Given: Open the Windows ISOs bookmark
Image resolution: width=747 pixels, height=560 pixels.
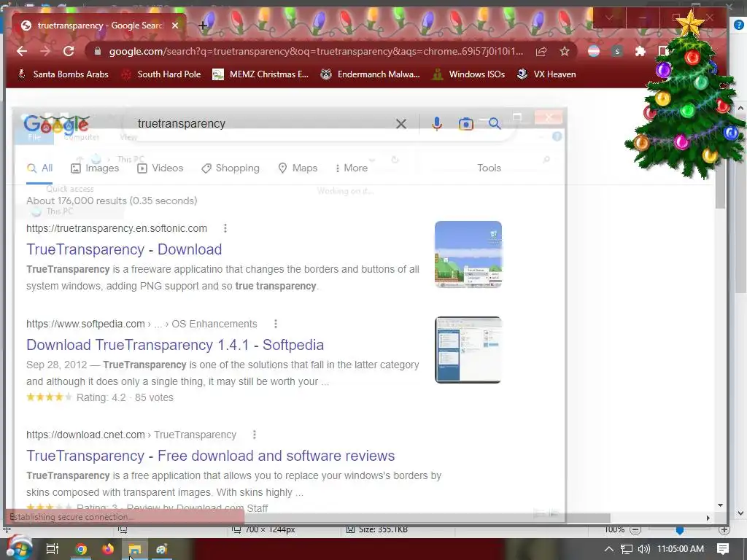Looking at the screenshot, I should (x=468, y=74).
